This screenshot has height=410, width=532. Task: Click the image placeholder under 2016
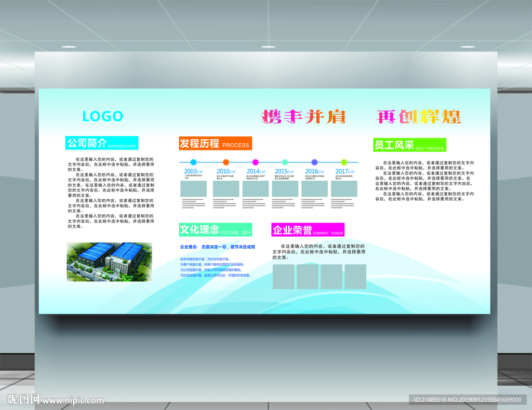(314, 189)
